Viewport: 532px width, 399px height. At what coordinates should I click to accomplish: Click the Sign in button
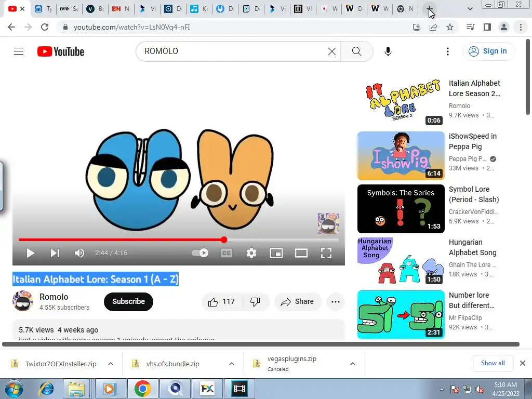pyautogui.click(x=488, y=51)
